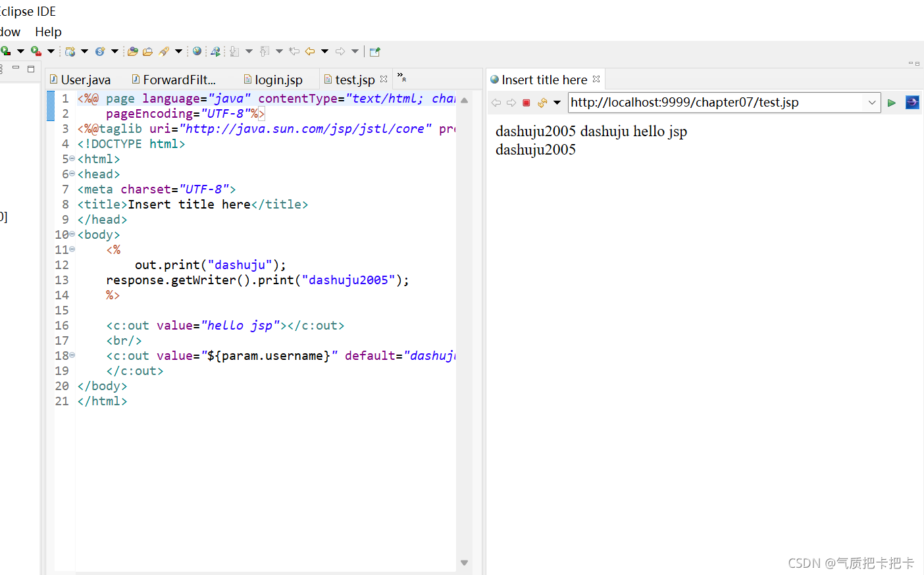Maximize the left side panel
Screen dimensions: 924x575
(x=30, y=68)
